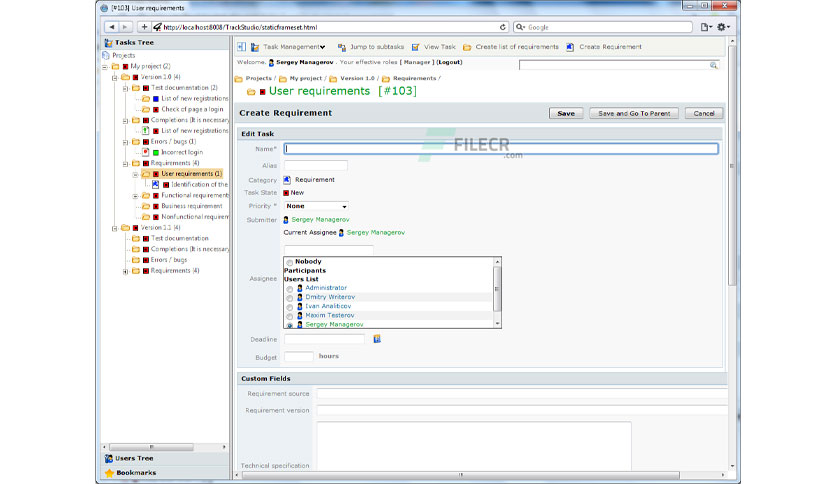Select Administrator radio button as assignee

(x=290, y=289)
